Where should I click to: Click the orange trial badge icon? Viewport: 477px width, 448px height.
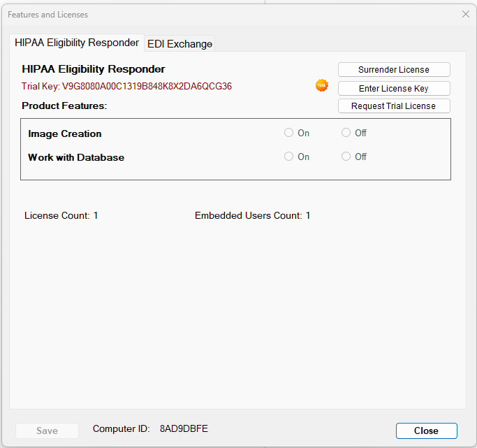[321, 85]
